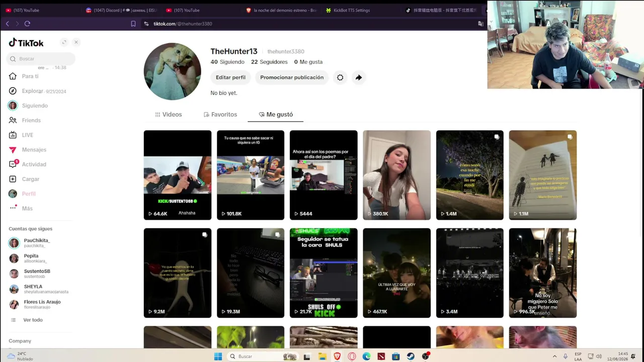Open the video with 380.1K views
Screen dimensions: 644x362
point(397,175)
